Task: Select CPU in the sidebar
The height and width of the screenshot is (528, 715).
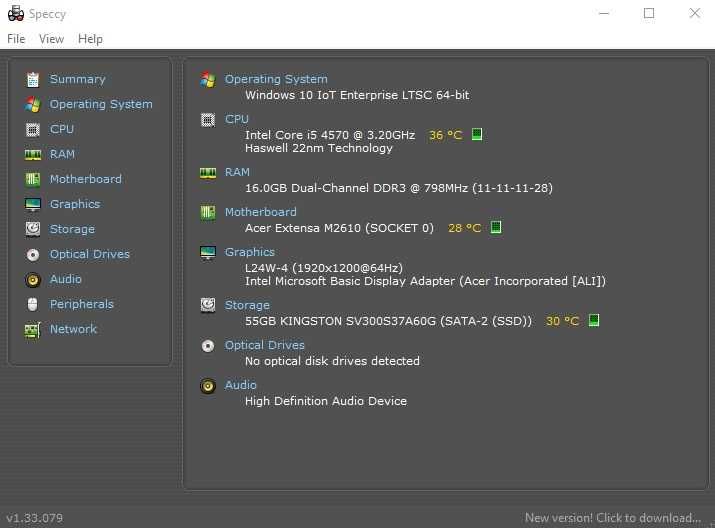Action: coord(62,129)
